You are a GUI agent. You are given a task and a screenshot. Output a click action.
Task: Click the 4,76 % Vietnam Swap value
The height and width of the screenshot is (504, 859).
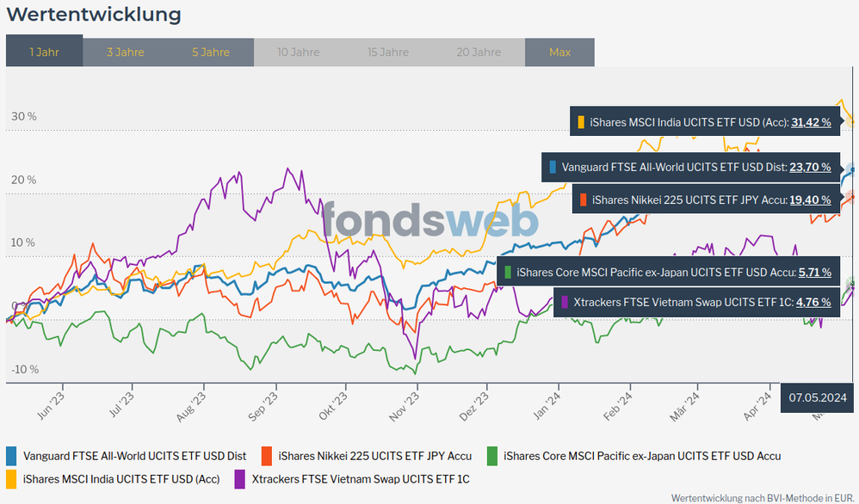point(813,302)
